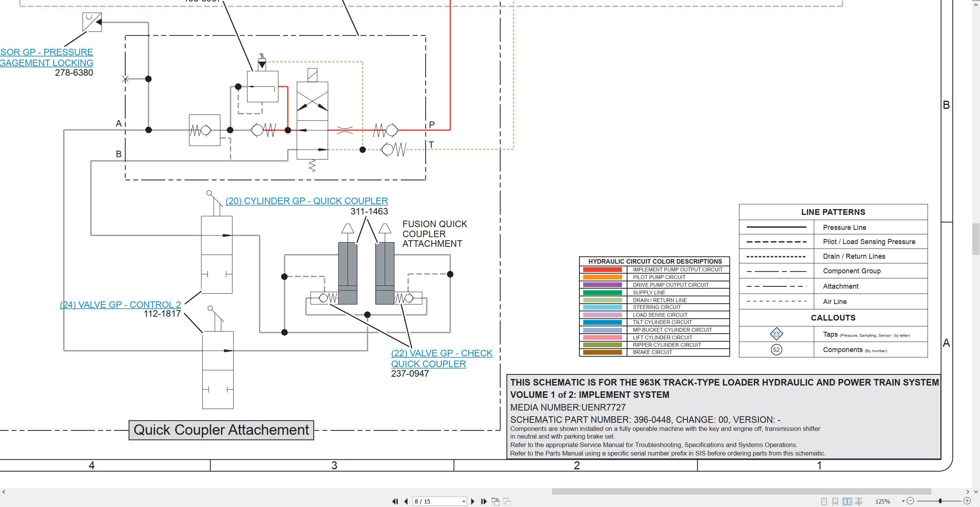Click the MEDIA NUMBER:UENR7727 text

568,407
